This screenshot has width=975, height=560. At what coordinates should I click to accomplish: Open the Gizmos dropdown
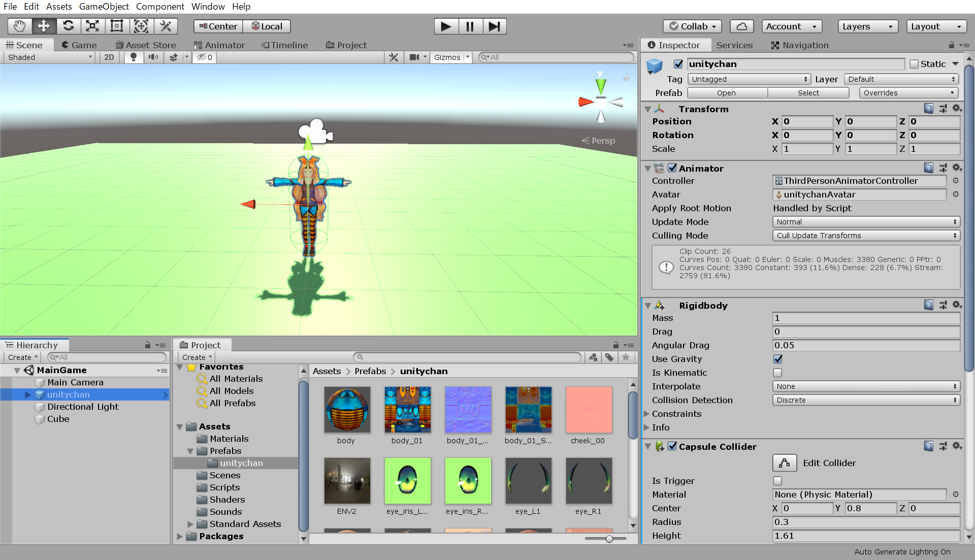coord(451,57)
